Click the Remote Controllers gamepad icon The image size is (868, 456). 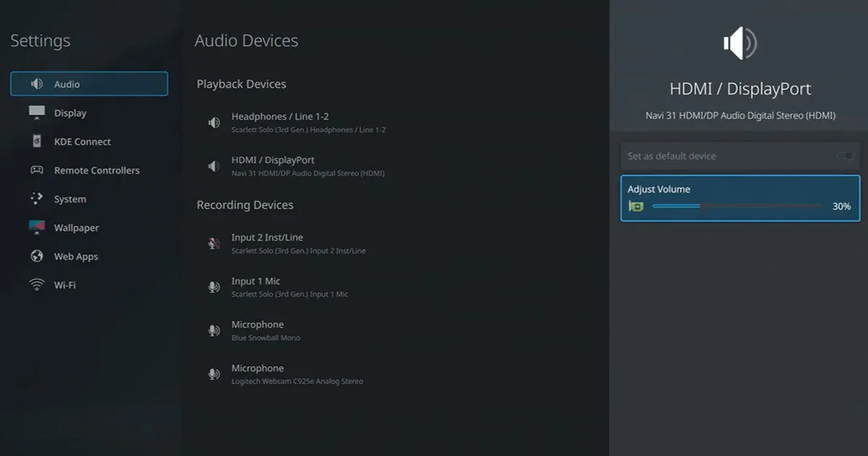(x=37, y=170)
